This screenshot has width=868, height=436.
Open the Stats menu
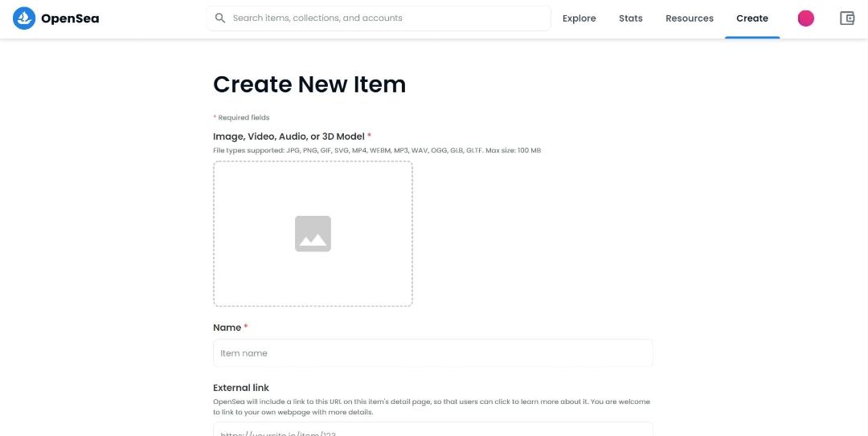pyautogui.click(x=631, y=18)
